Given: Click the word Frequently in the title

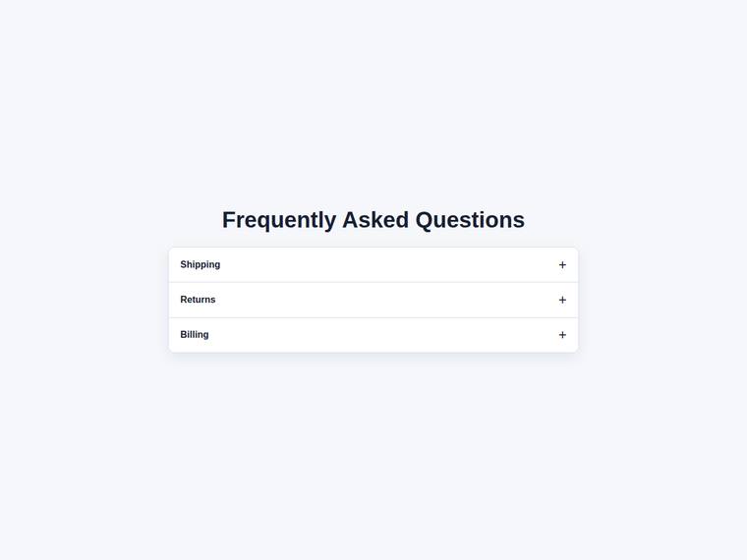Looking at the screenshot, I should point(279,220).
